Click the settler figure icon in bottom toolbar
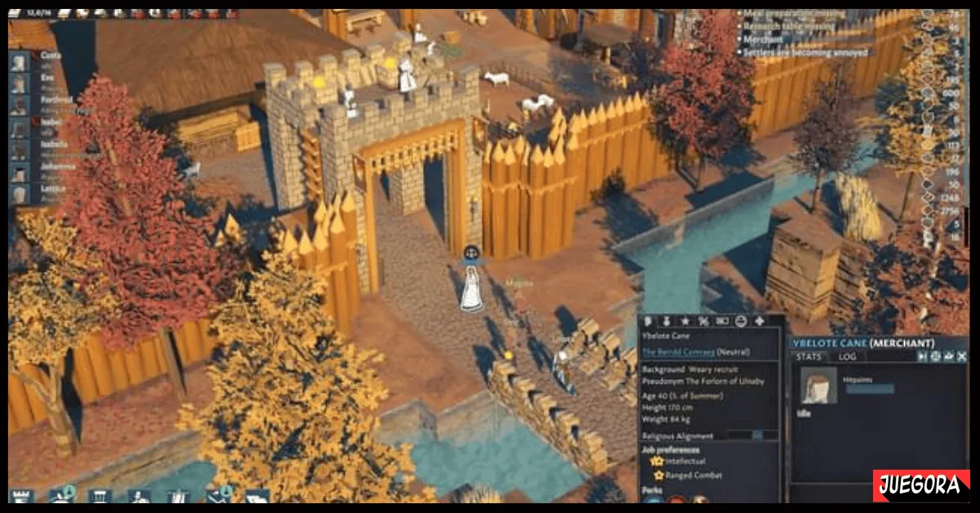Screen dimensions: 980x513 [x=139, y=496]
